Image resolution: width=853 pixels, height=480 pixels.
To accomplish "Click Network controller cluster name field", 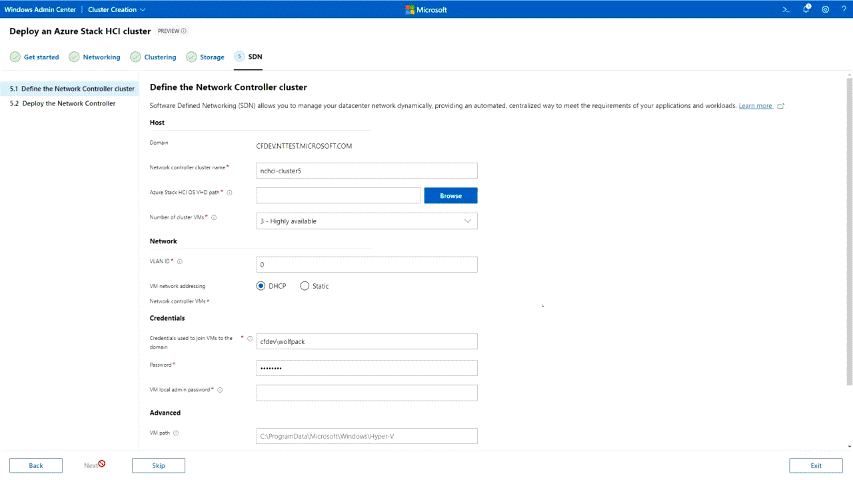I will pyautogui.click(x=367, y=170).
